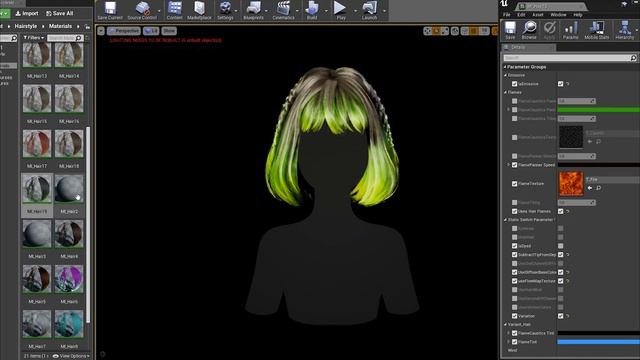The width and height of the screenshot is (640, 360).
Task: Open Window menu in material editor
Action: pyautogui.click(x=558, y=15)
